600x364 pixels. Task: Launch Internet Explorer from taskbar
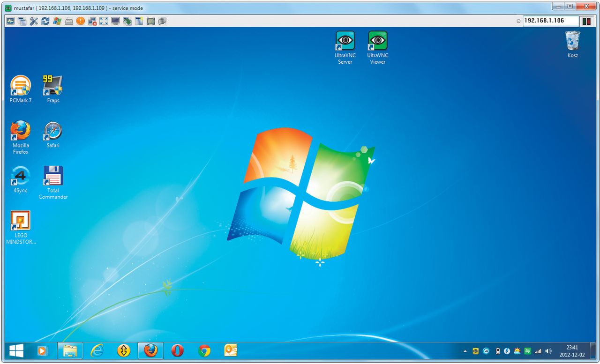click(97, 350)
